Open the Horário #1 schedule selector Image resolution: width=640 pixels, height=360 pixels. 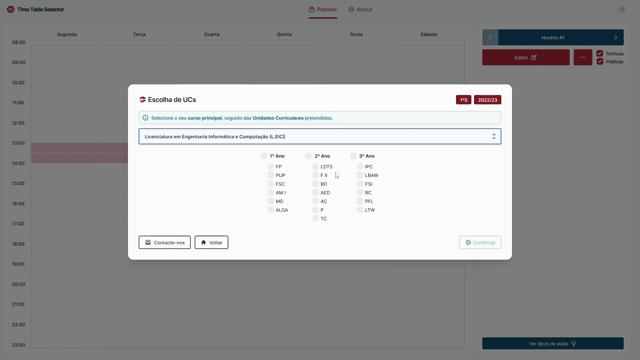[553, 37]
